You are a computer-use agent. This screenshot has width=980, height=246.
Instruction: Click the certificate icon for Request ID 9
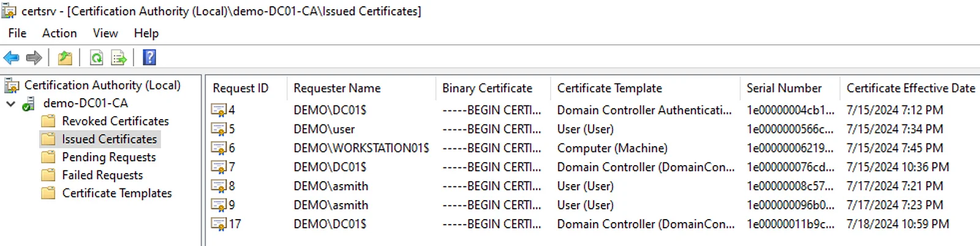219,206
